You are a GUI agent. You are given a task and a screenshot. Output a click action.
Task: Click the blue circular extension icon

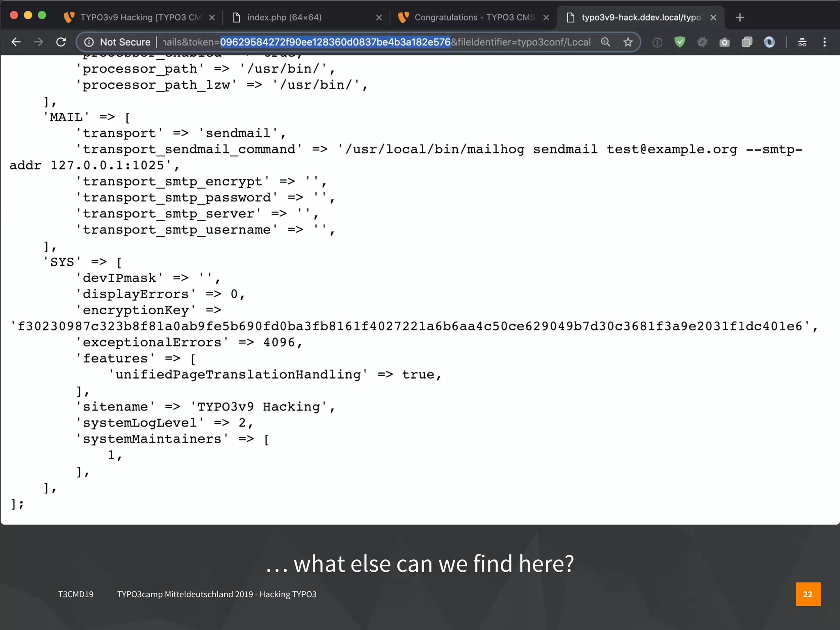pos(769,42)
